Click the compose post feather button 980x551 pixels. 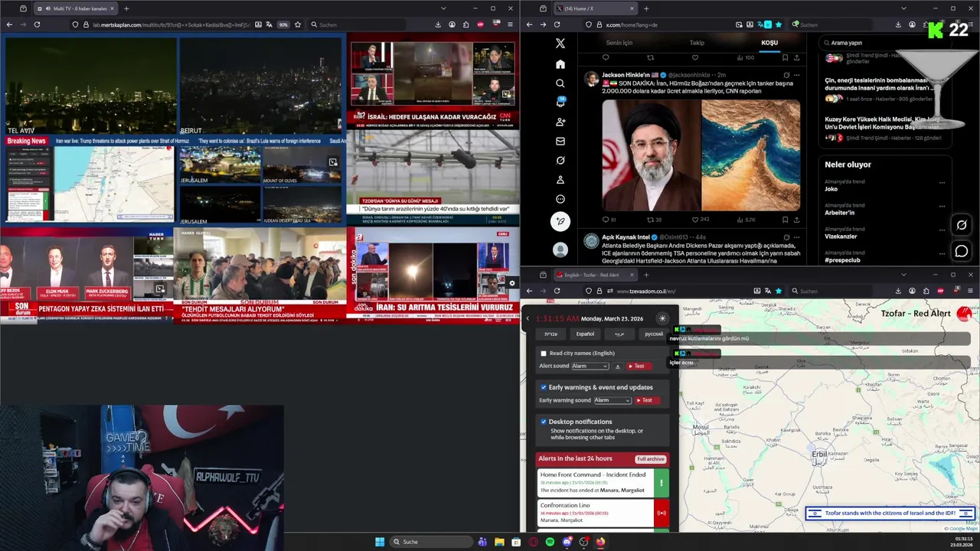[560, 221]
